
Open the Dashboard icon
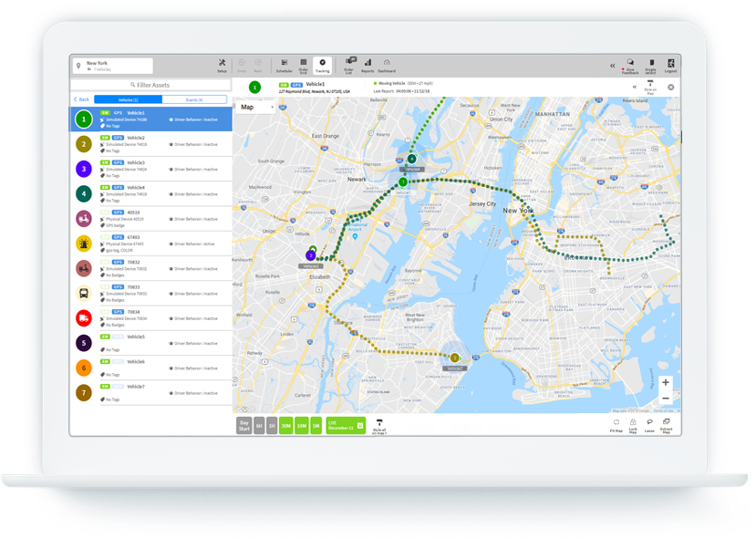click(388, 64)
